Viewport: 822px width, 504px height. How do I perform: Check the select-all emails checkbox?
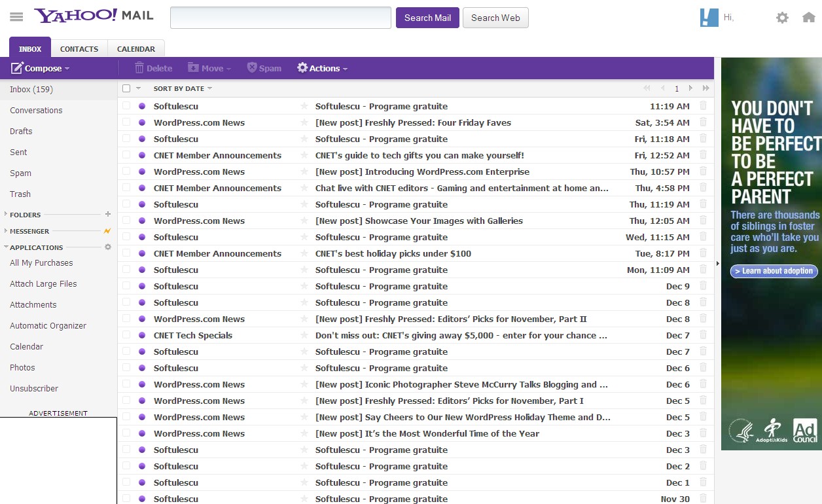coord(126,88)
